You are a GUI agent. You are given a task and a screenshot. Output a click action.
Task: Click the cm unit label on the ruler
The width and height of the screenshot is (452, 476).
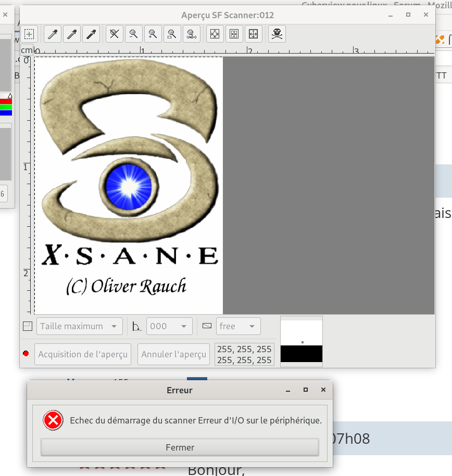(x=27, y=50)
